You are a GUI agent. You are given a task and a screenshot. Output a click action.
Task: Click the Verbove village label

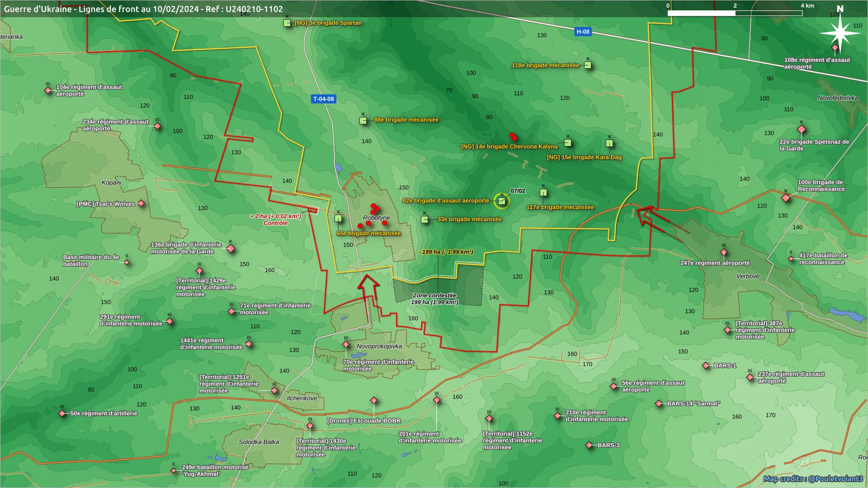pos(748,276)
